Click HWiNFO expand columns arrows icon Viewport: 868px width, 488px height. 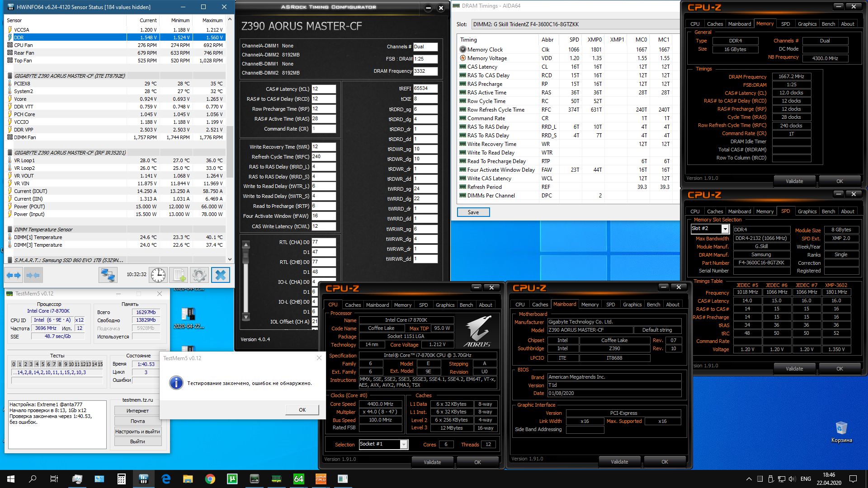(x=14, y=275)
